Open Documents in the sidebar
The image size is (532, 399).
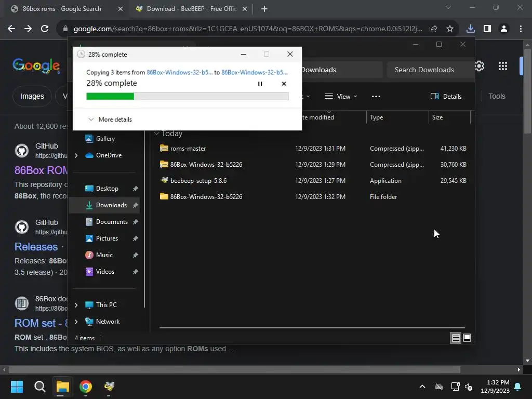point(112,221)
